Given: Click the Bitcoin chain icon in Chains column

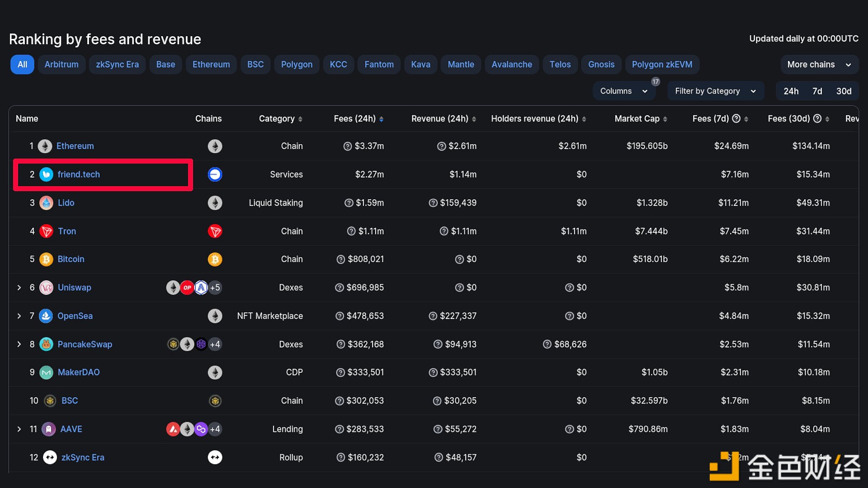Looking at the screenshot, I should pyautogui.click(x=215, y=259).
